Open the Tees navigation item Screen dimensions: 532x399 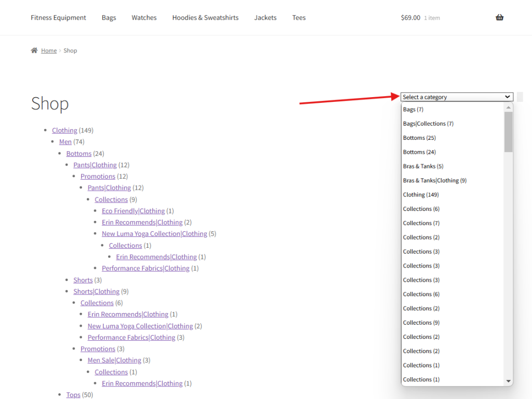[299, 18]
